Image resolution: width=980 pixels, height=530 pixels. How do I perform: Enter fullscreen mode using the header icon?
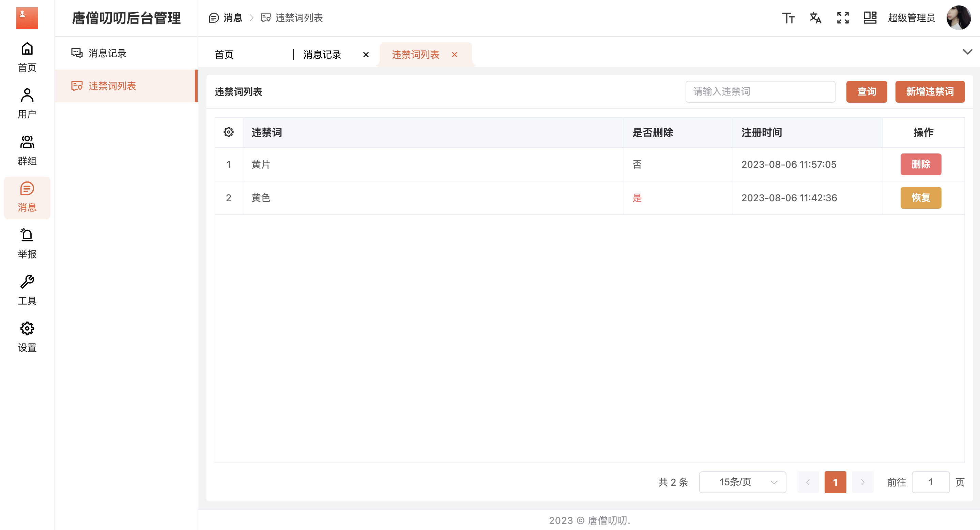[x=843, y=18]
